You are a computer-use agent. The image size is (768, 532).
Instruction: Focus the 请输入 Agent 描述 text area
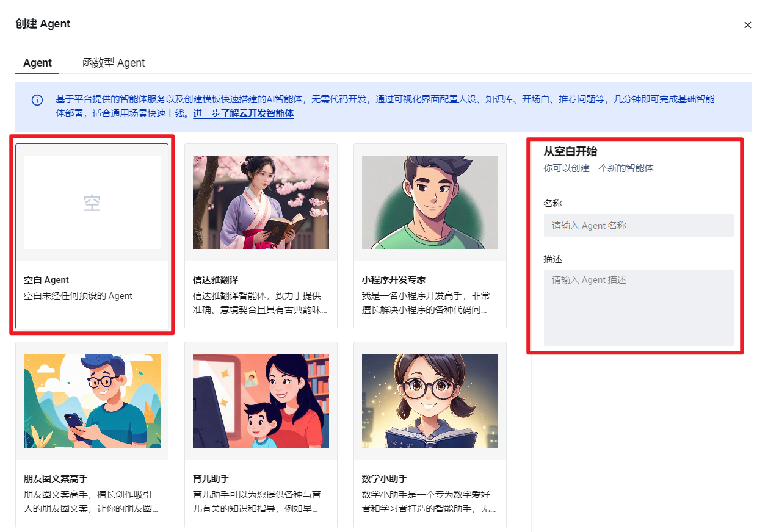(639, 307)
